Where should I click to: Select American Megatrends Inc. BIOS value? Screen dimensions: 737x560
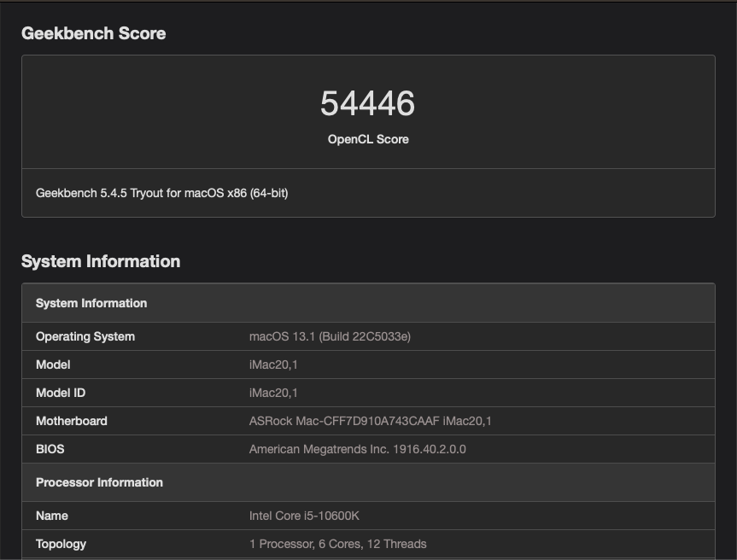(x=358, y=449)
